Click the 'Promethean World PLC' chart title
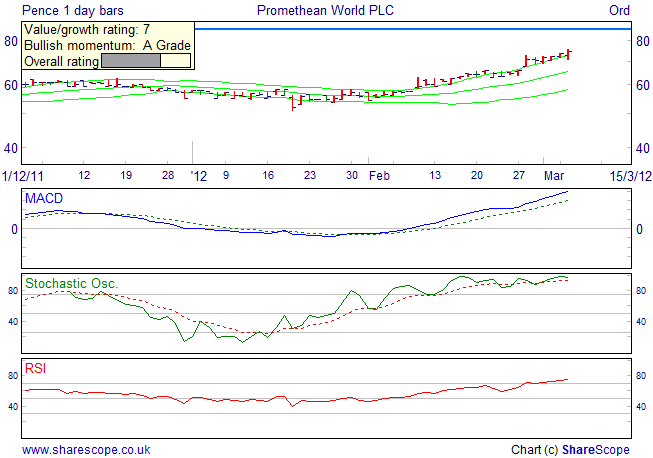The height and width of the screenshot is (458, 653). click(x=325, y=10)
